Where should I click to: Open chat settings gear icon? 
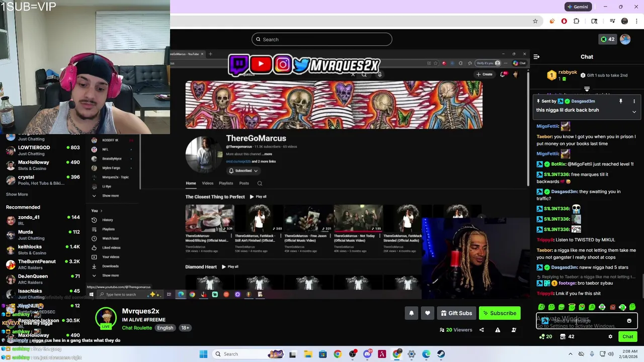point(610,337)
